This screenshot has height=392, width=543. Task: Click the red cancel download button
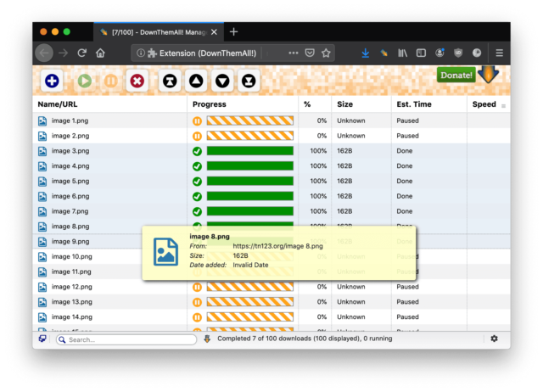tap(137, 81)
